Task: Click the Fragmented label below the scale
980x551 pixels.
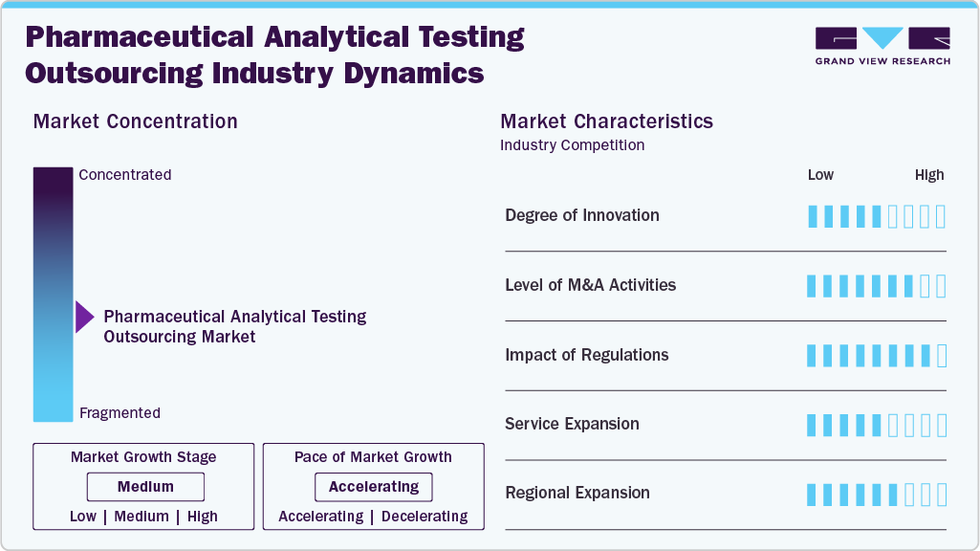Action: [120, 413]
